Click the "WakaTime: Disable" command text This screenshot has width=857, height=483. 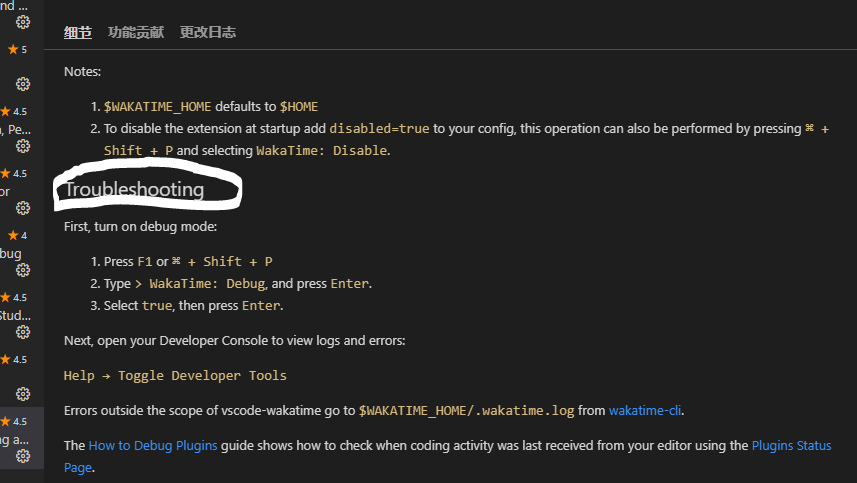coord(321,150)
